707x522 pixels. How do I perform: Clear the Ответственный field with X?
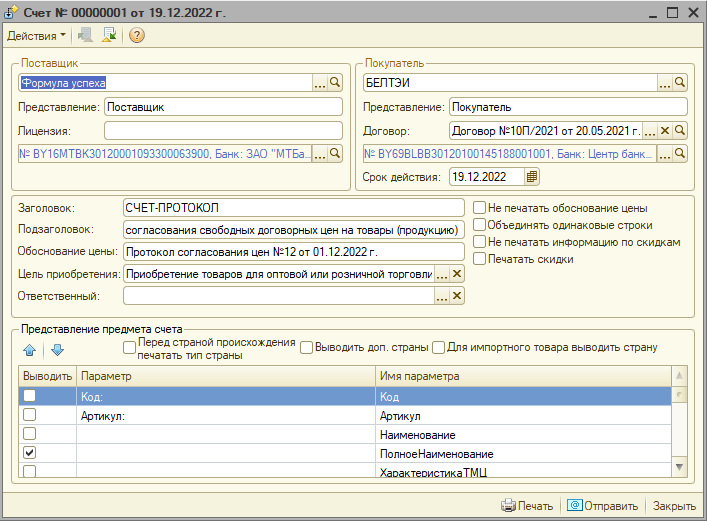(x=457, y=296)
